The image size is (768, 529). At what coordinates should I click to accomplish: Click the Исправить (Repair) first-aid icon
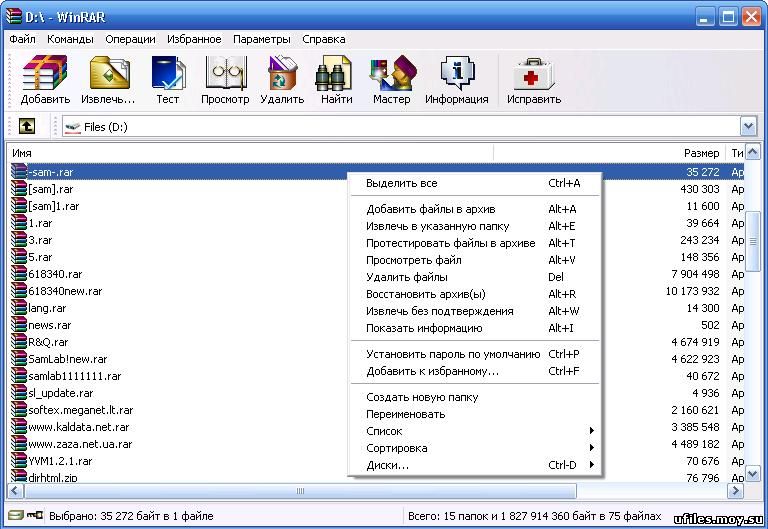(x=534, y=80)
